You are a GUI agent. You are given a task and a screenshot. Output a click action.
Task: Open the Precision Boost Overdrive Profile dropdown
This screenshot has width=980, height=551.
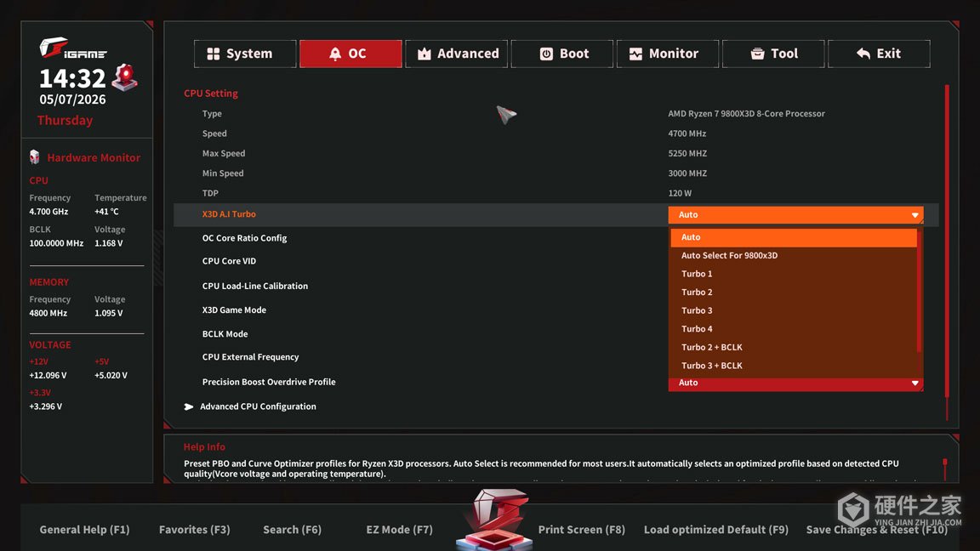point(795,383)
